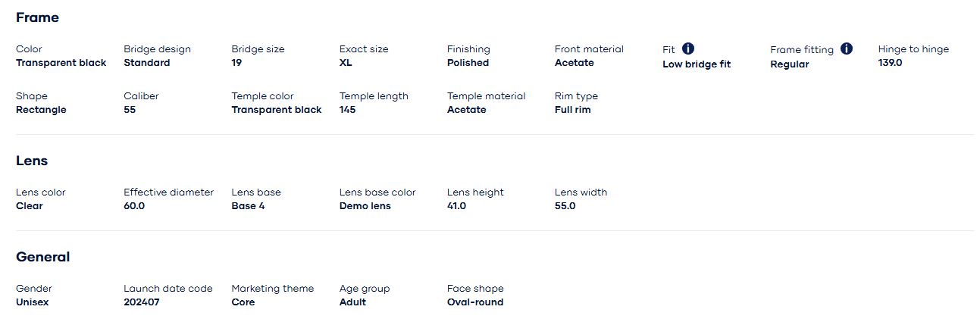Click the Demo lens base color value
Image resolution: width=980 pixels, height=319 pixels.
coord(365,206)
